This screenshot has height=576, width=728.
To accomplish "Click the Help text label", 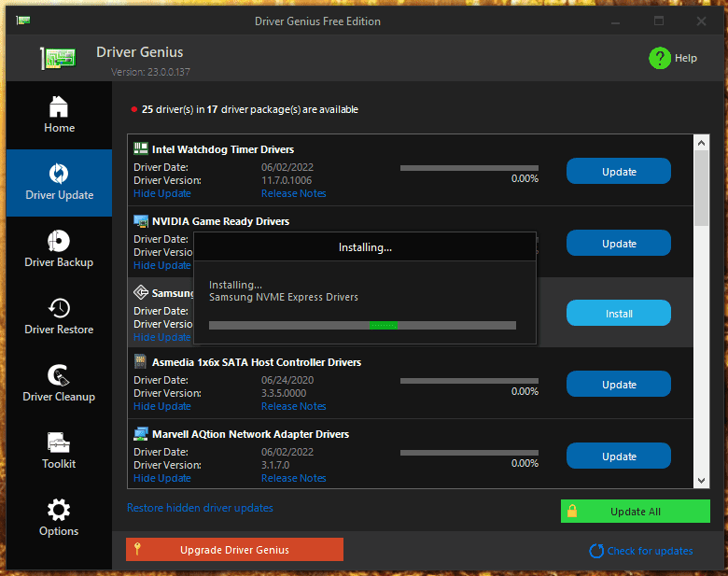I will click(x=686, y=58).
